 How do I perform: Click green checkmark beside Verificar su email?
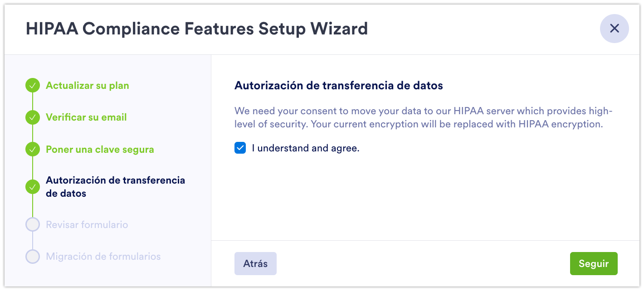(x=33, y=117)
